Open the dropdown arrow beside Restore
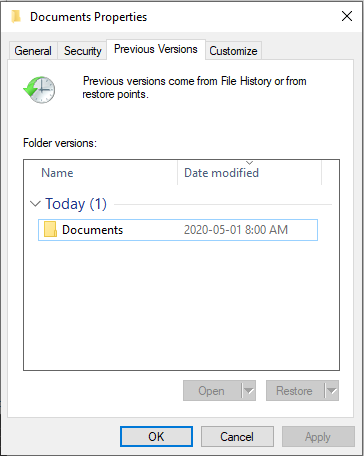This screenshot has width=364, height=456. point(332,391)
